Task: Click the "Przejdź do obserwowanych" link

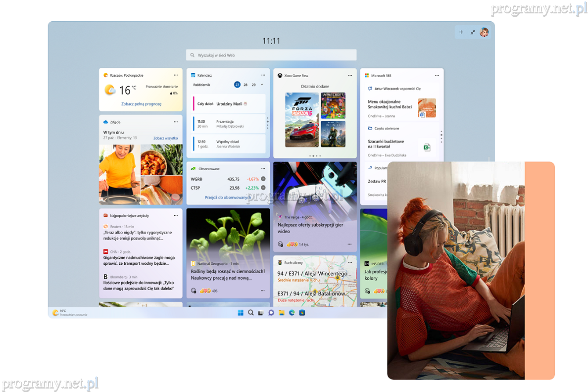Action: tap(227, 197)
